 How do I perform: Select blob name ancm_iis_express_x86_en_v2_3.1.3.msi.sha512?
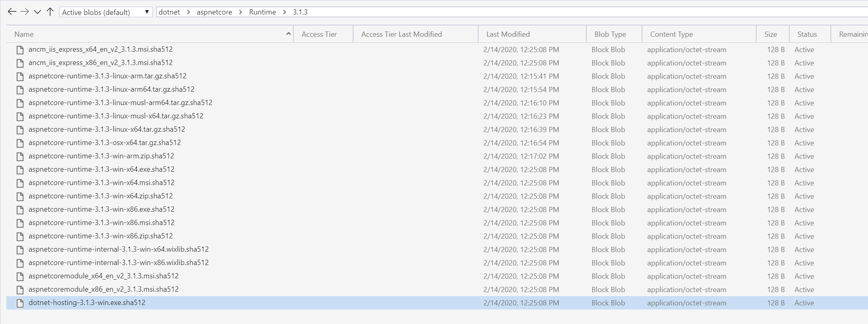click(x=100, y=63)
